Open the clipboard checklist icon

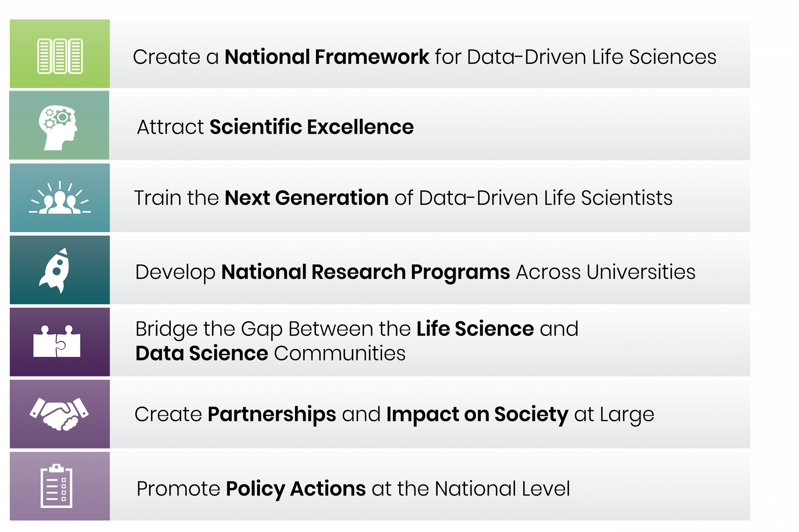tap(57, 486)
